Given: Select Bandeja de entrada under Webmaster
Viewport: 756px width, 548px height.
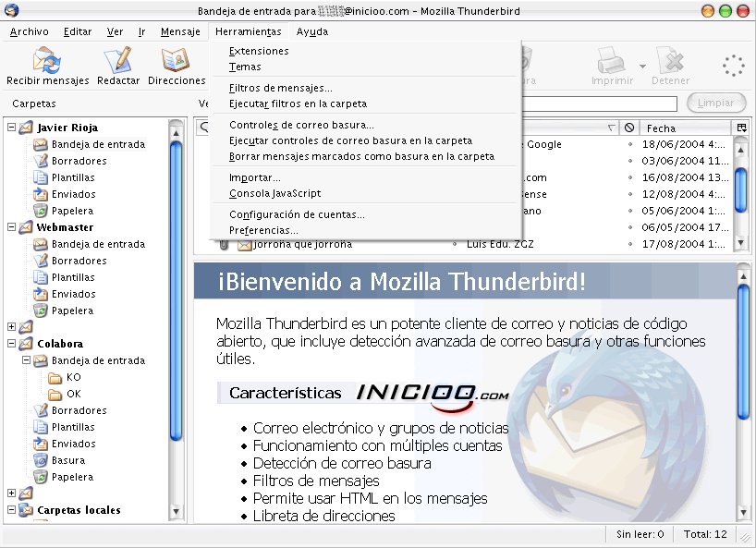Looking at the screenshot, I should coord(98,244).
